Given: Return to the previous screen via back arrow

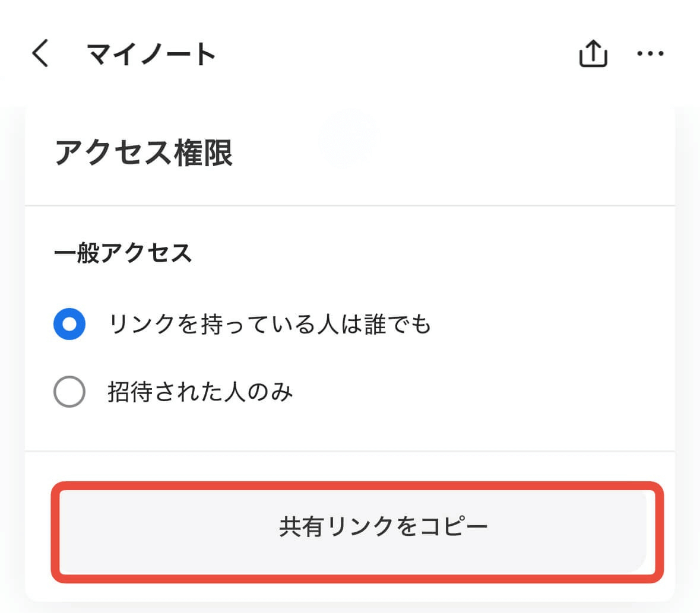Looking at the screenshot, I should coord(40,53).
